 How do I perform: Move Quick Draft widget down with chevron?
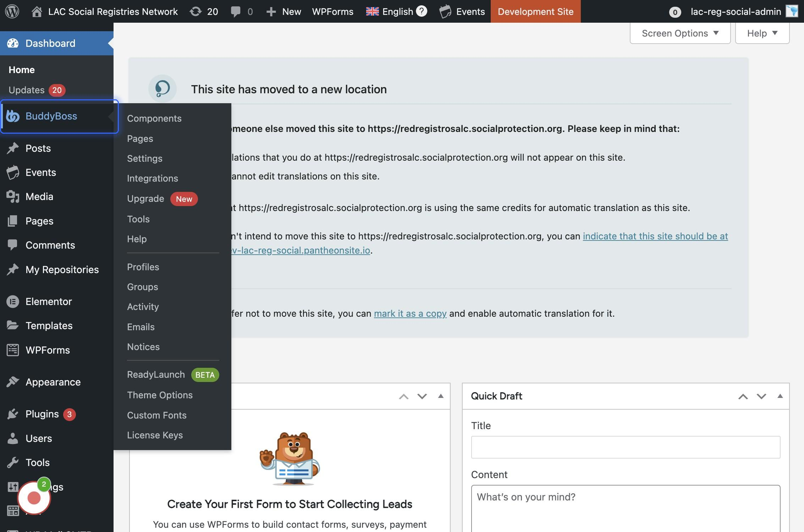761,396
